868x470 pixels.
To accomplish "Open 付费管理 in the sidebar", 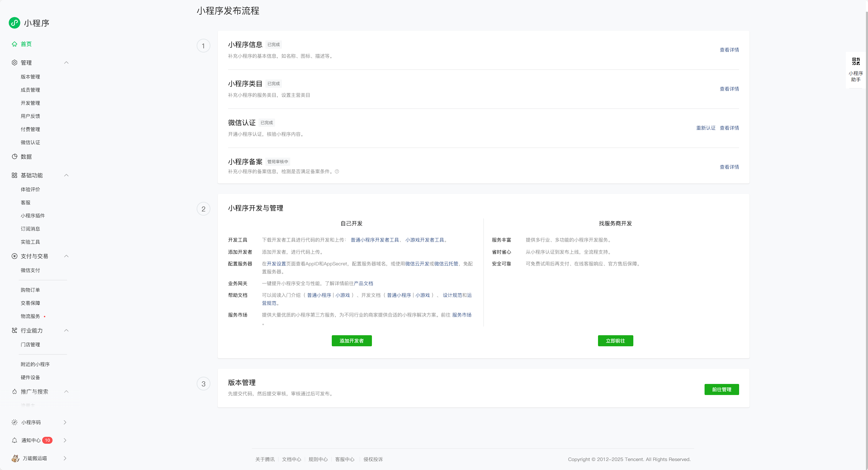I will coord(30,129).
